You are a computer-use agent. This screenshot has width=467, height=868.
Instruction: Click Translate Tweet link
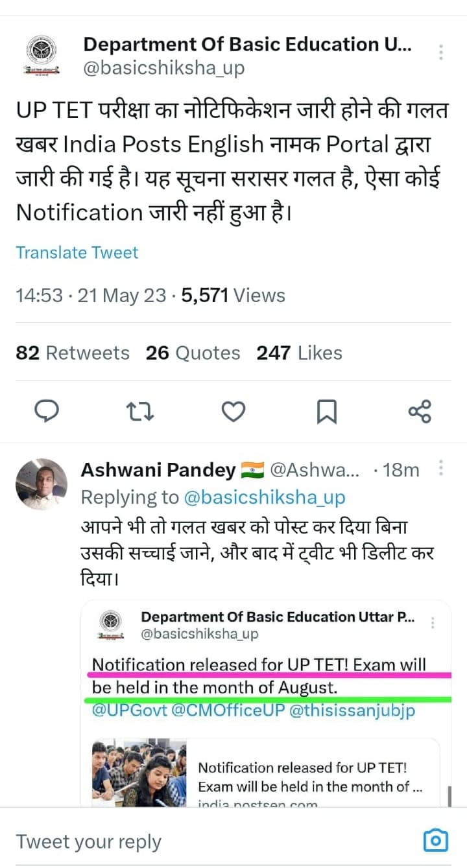click(x=77, y=252)
